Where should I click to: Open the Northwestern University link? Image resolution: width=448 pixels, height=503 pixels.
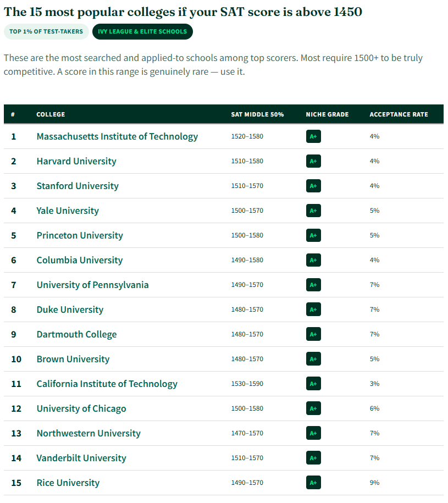89,433
